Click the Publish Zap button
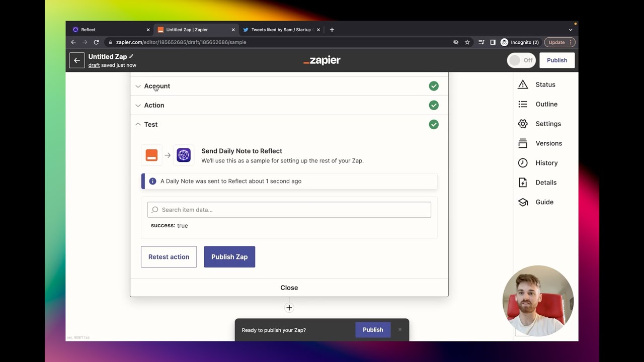Screen dimensions: 644x362 point(229,257)
